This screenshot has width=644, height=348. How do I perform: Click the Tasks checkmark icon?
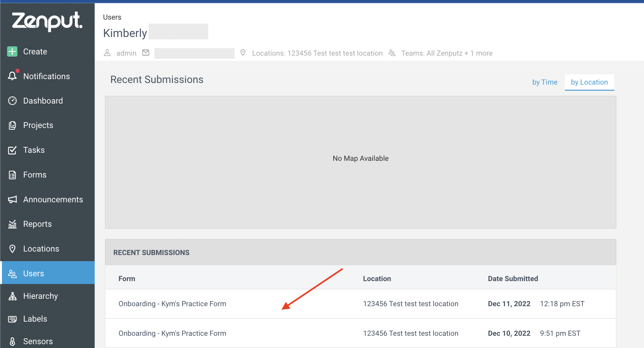pos(12,150)
